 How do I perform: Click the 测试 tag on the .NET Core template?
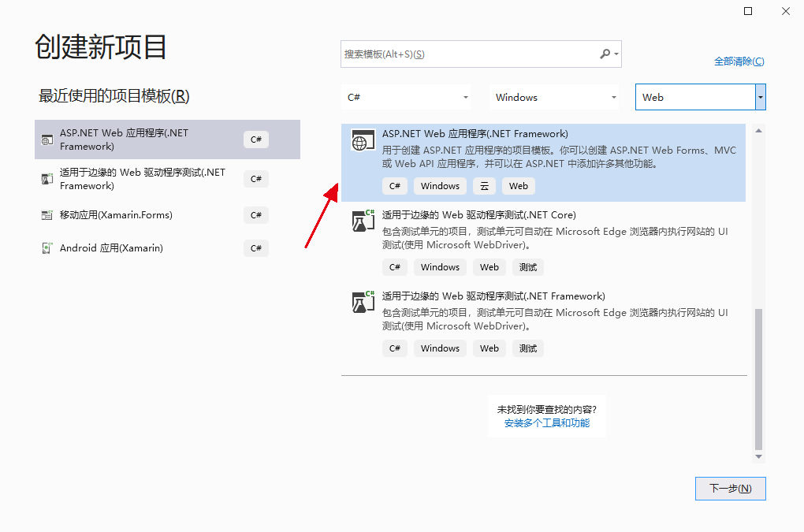(x=527, y=266)
